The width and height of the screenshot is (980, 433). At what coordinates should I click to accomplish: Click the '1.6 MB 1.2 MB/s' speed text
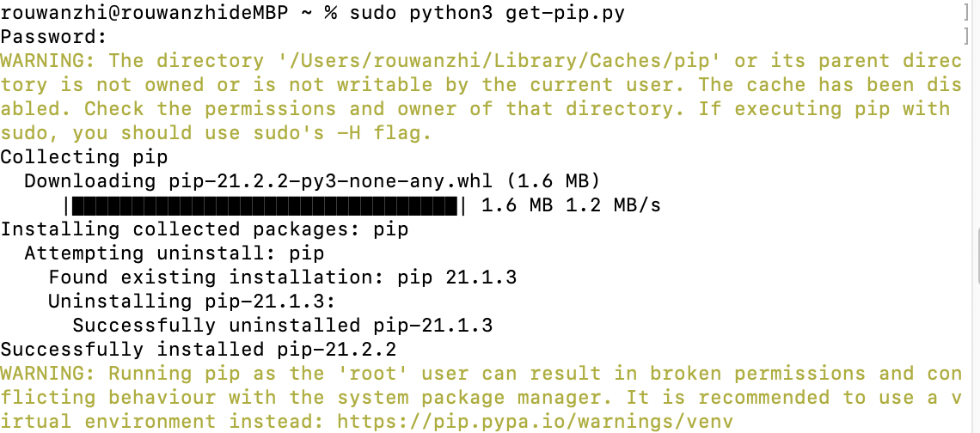pos(571,205)
